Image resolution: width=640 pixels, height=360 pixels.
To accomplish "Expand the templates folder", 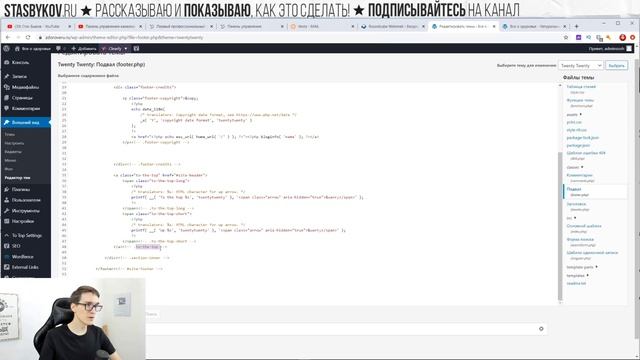I will (577, 276).
